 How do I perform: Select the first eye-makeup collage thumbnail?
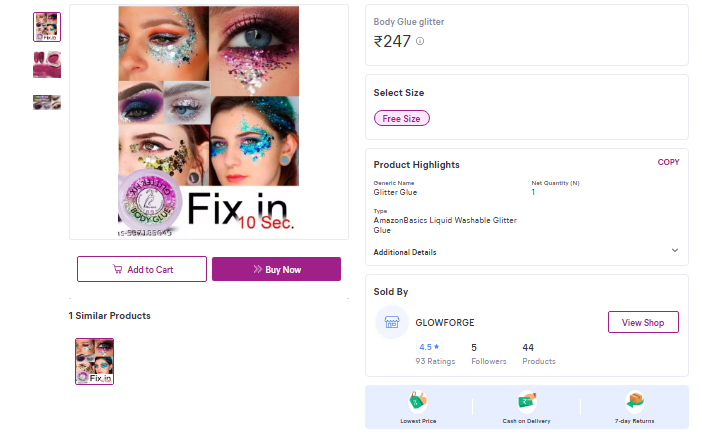47,26
